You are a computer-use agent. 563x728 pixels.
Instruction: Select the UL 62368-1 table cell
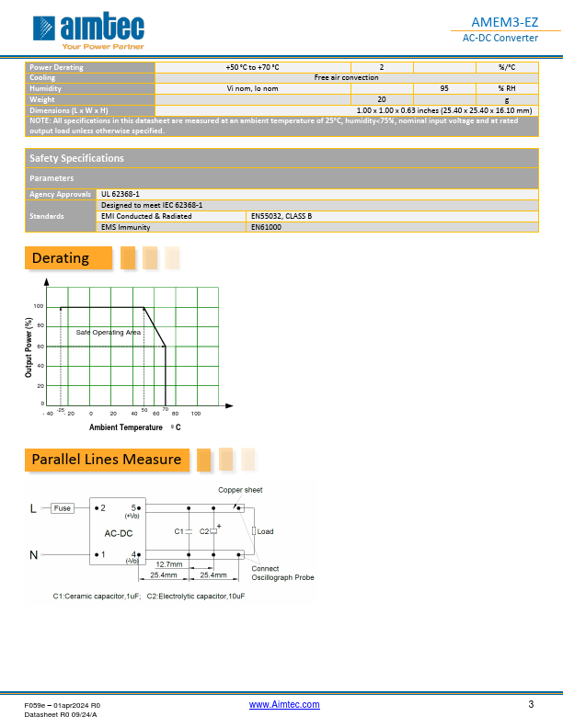click(121, 194)
